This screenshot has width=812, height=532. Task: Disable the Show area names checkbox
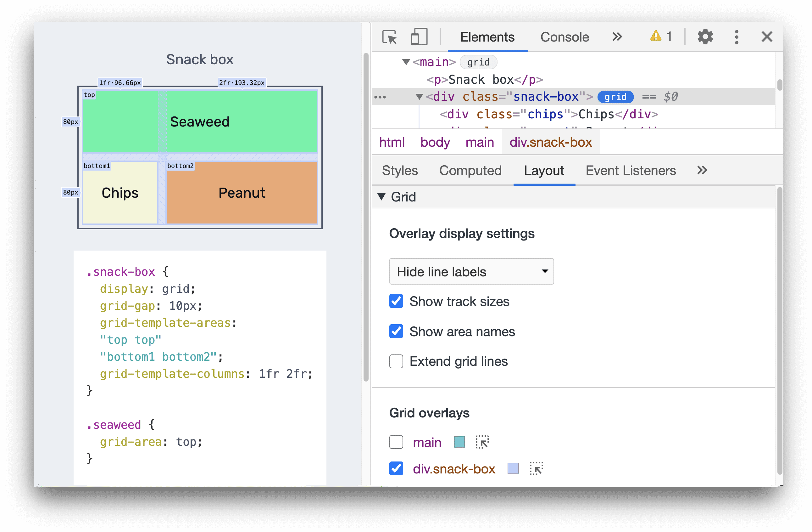(x=396, y=331)
